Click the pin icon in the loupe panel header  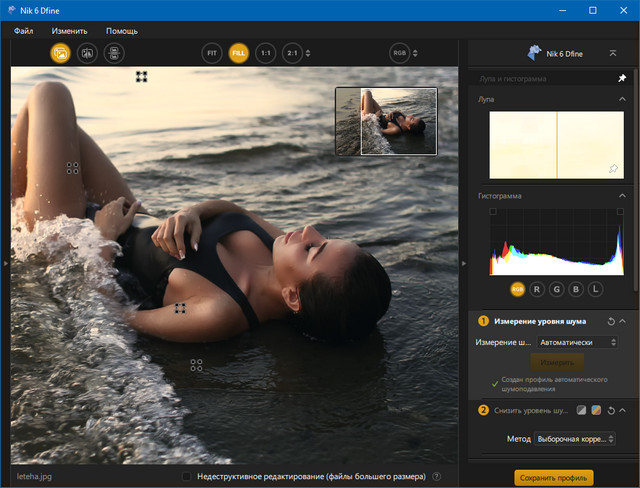[x=622, y=78]
